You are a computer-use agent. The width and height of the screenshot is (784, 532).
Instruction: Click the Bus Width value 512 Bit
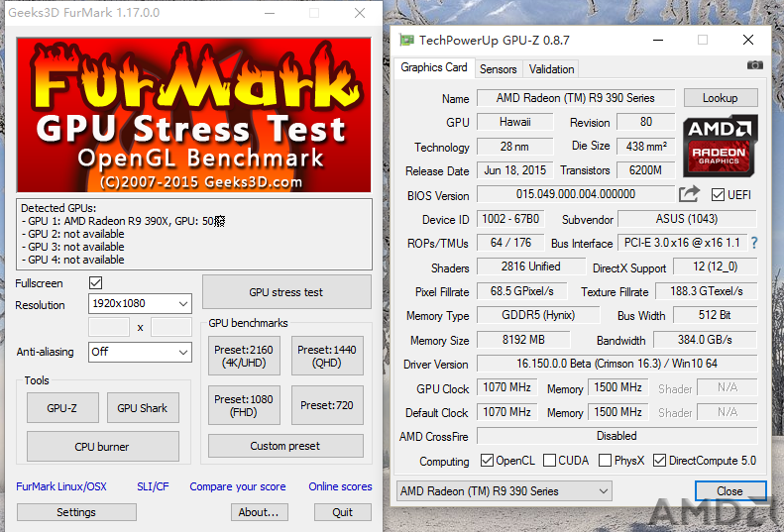coord(715,315)
